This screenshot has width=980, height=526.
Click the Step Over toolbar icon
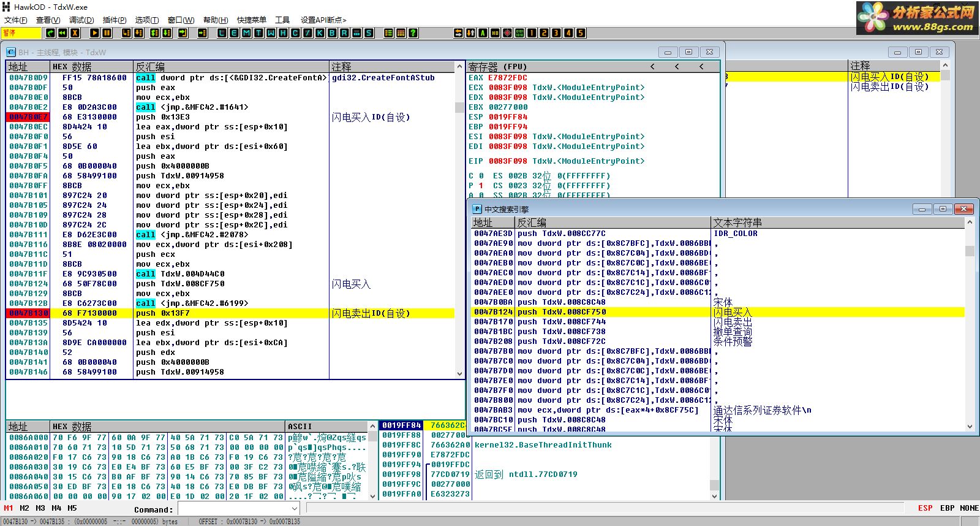[x=138, y=33]
